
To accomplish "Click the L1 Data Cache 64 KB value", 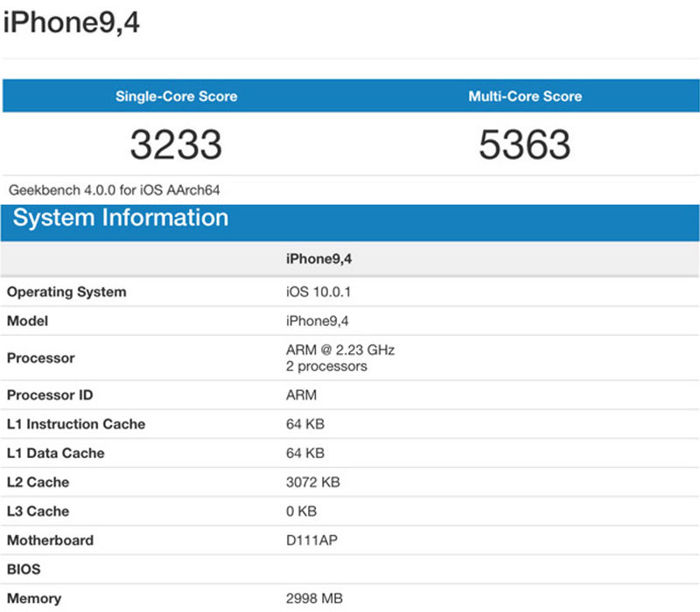I will pos(305,453).
